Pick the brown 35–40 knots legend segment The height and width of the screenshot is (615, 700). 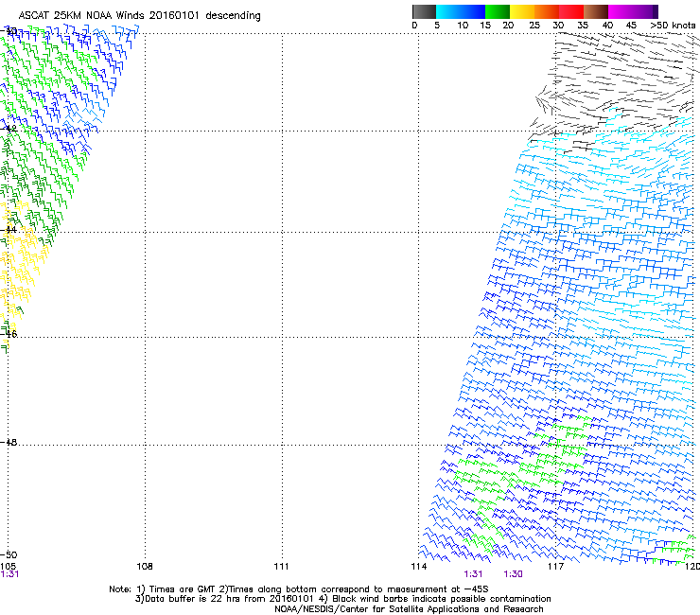tap(596, 11)
